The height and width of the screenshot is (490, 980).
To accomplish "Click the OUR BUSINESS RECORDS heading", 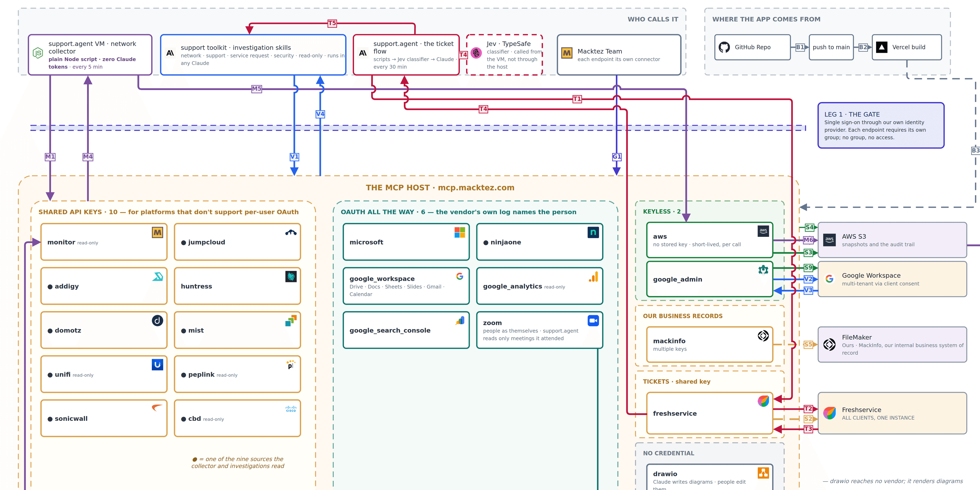I will (x=682, y=316).
